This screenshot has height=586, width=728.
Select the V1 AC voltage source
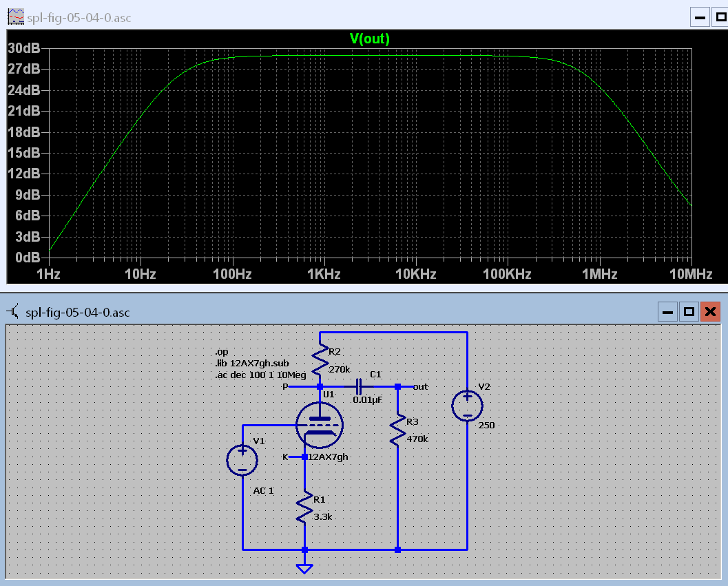242,460
